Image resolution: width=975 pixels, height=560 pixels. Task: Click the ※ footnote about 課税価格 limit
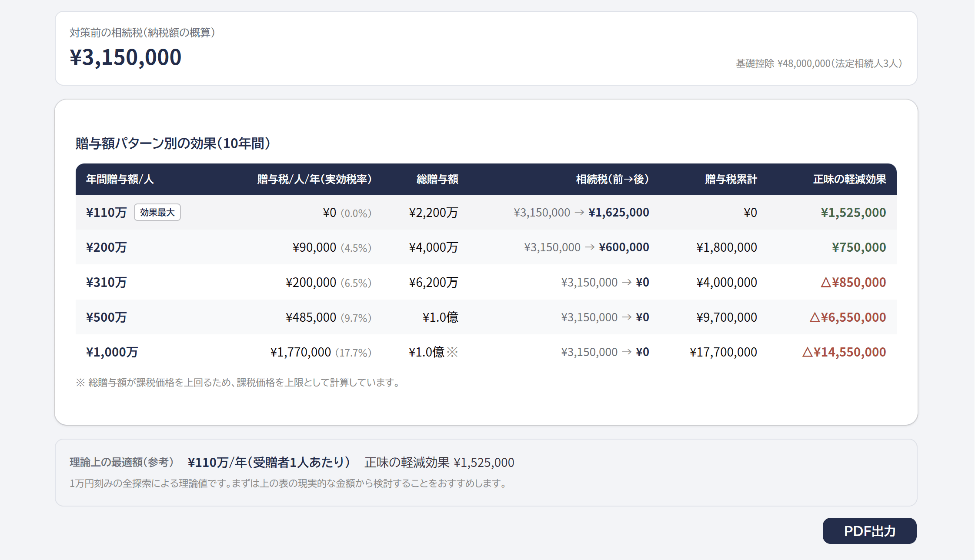[238, 382]
